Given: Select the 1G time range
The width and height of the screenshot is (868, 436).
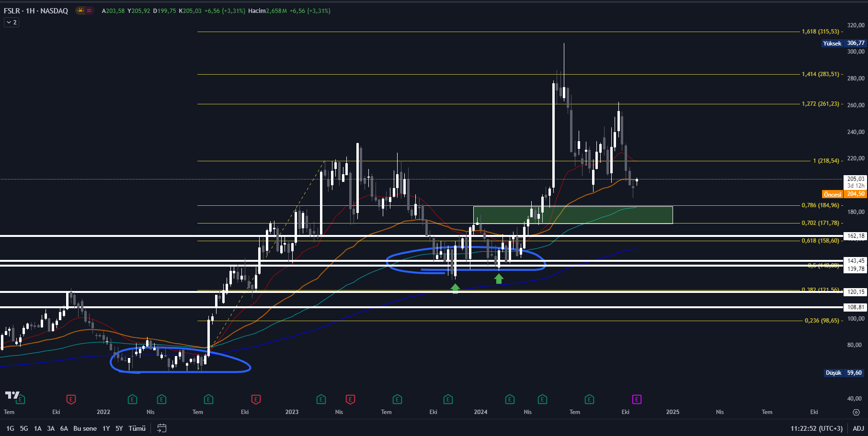Looking at the screenshot, I should (10, 428).
